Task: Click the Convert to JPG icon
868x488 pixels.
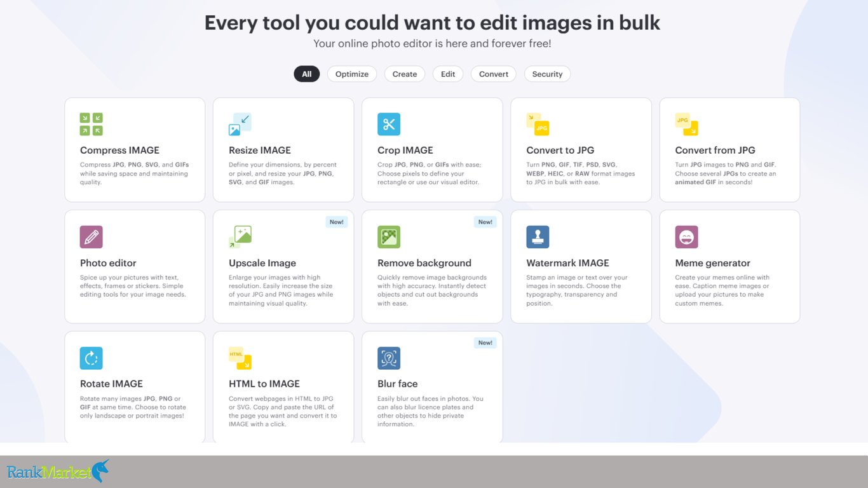Action: point(538,125)
